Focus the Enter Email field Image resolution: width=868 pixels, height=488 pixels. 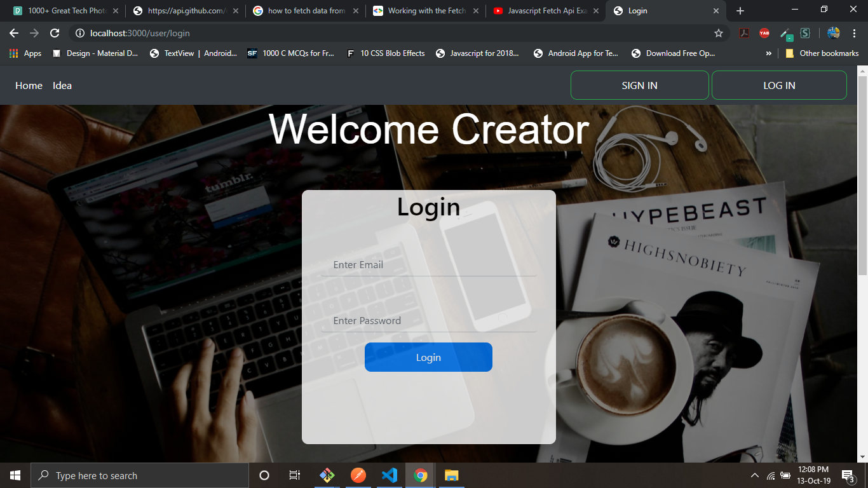point(429,265)
